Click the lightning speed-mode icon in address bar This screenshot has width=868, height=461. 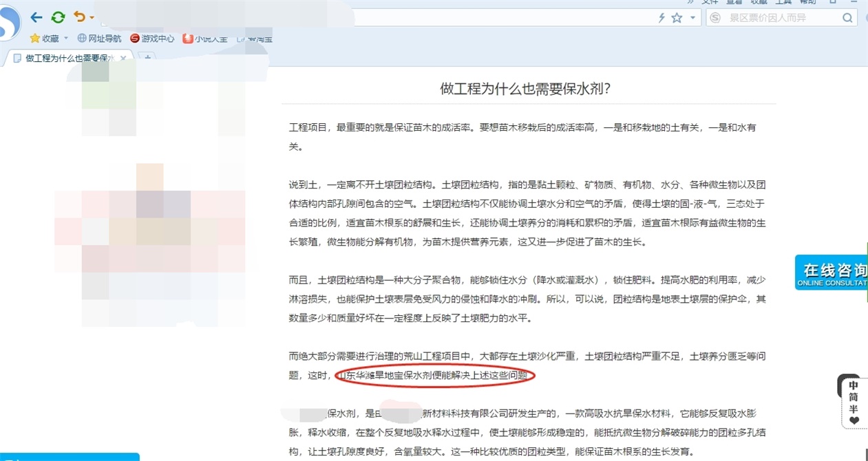click(661, 18)
